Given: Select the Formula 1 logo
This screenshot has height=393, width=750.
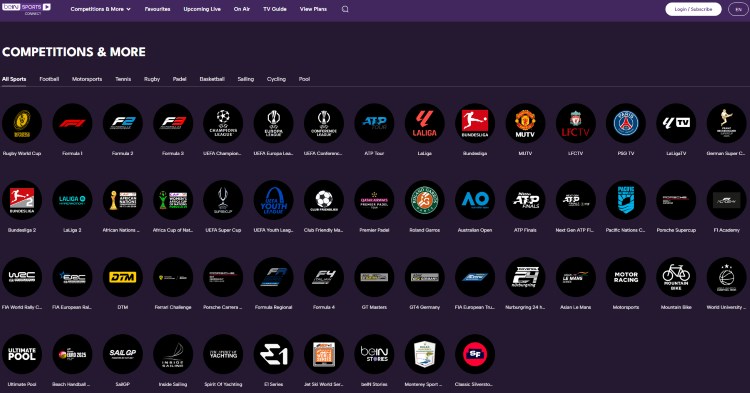Looking at the screenshot, I should click(x=72, y=123).
